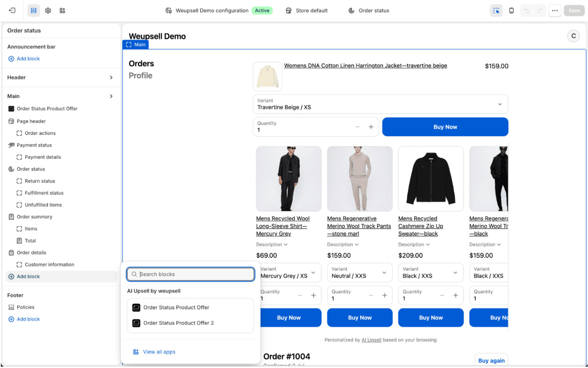
Task: Click the Harrington Jacket product thumbnail
Action: tap(268, 77)
